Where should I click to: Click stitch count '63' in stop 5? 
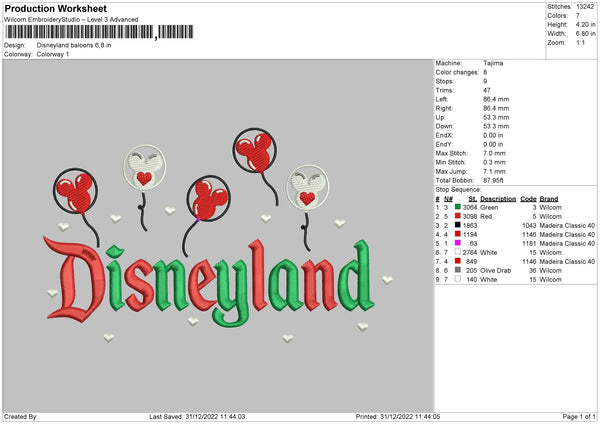coord(473,243)
